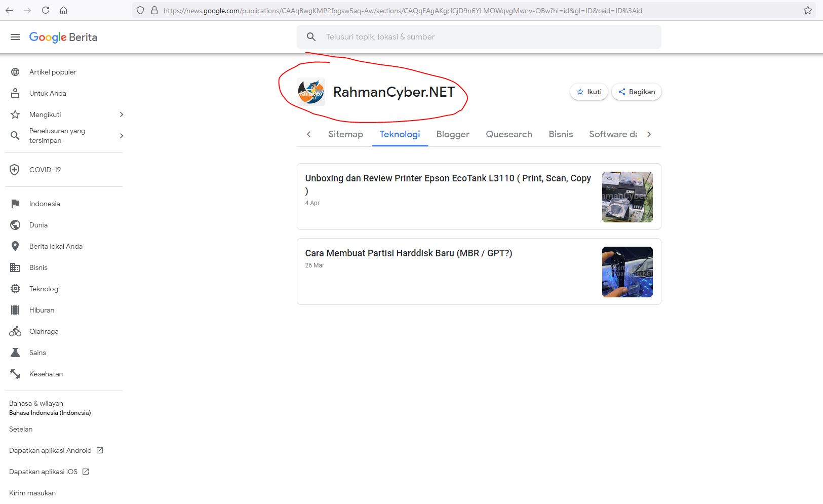823x504 pixels.
Task: Open Cara Membuat Partisi Harddisk Baru article
Action: pyautogui.click(x=408, y=253)
